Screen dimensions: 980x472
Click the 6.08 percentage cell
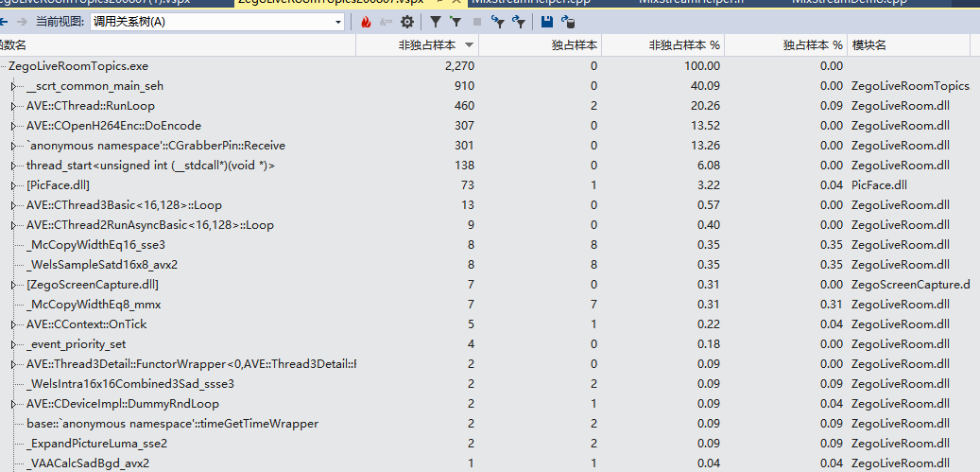[708, 166]
